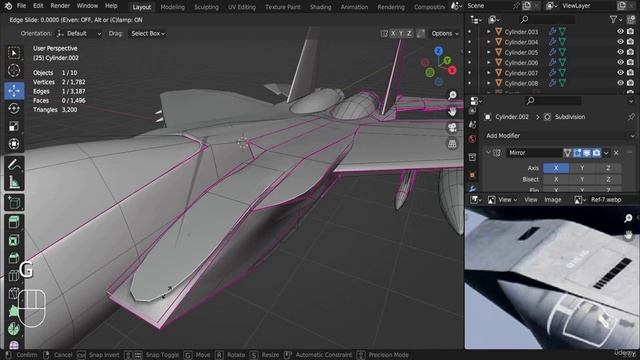Switch to the Shading workspace tab

coord(320,7)
